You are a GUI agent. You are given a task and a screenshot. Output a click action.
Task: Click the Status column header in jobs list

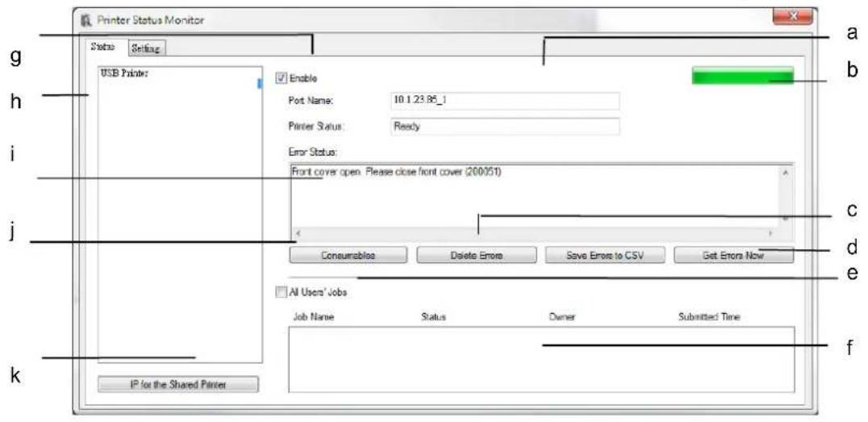coord(433,317)
